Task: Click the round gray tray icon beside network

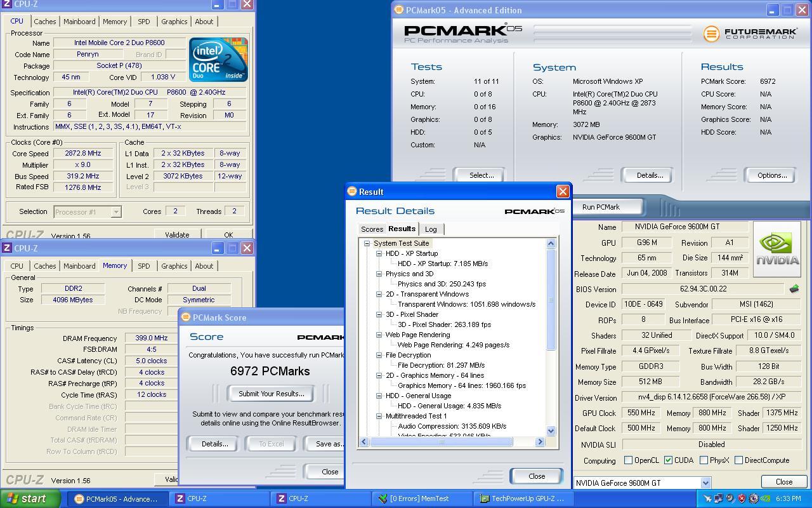Action: pyautogui.click(x=730, y=498)
